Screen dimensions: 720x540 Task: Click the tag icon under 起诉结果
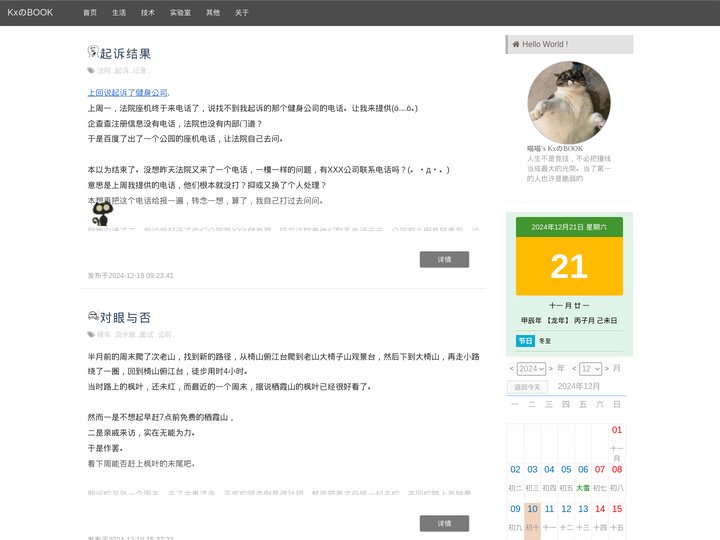click(x=91, y=70)
